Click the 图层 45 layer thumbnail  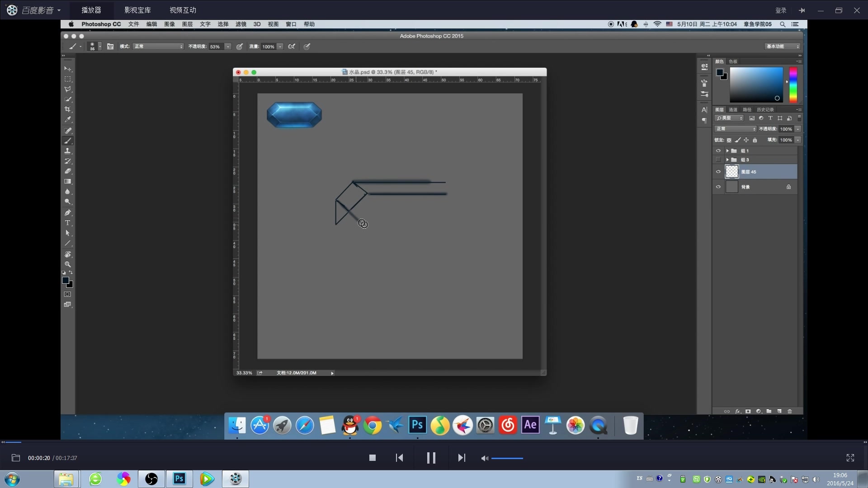pyautogui.click(x=732, y=172)
